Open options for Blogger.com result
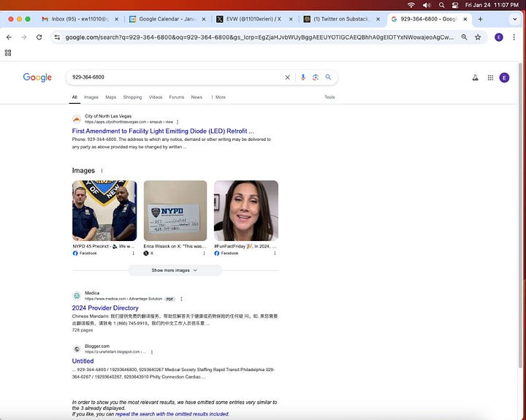The height and width of the screenshot is (420, 526). click(152, 352)
